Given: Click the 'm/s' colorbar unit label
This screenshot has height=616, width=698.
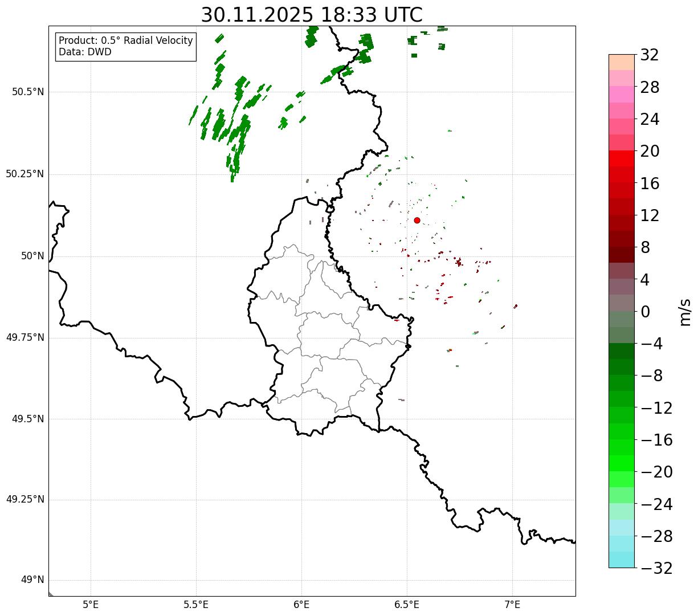Looking at the screenshot, I should coord(684,311).
